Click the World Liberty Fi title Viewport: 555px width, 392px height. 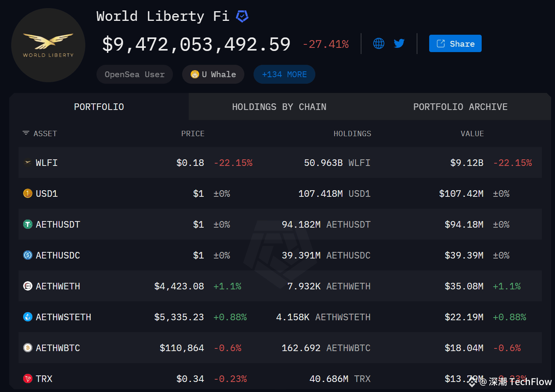(163, 16)
